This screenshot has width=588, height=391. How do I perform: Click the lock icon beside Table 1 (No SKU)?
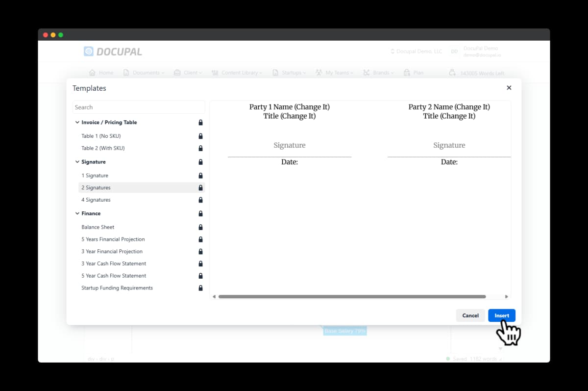(x=200, y=136)
